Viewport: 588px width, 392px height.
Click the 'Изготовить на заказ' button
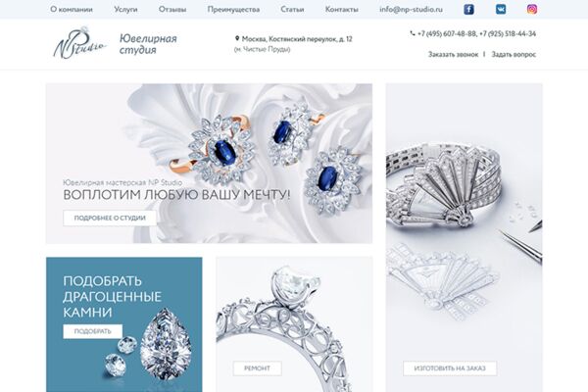tap(450, 368)
